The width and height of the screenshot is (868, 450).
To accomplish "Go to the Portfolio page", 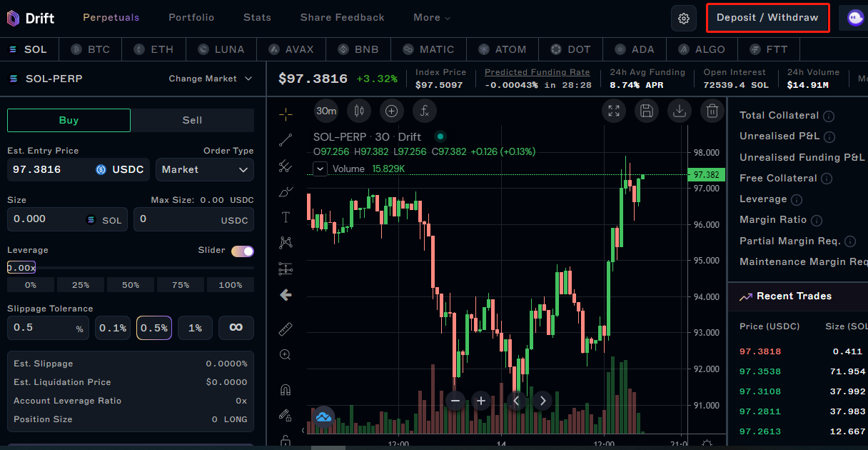I will point(191,18).
